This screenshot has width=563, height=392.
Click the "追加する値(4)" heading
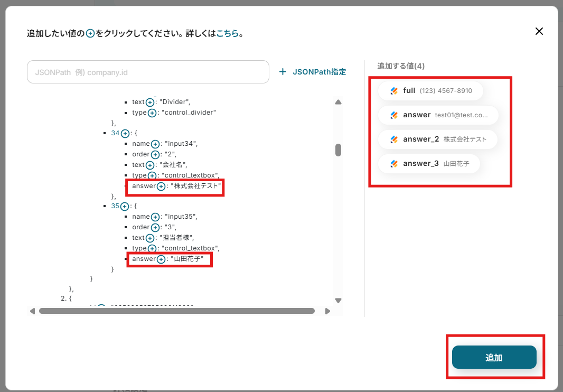401,66
